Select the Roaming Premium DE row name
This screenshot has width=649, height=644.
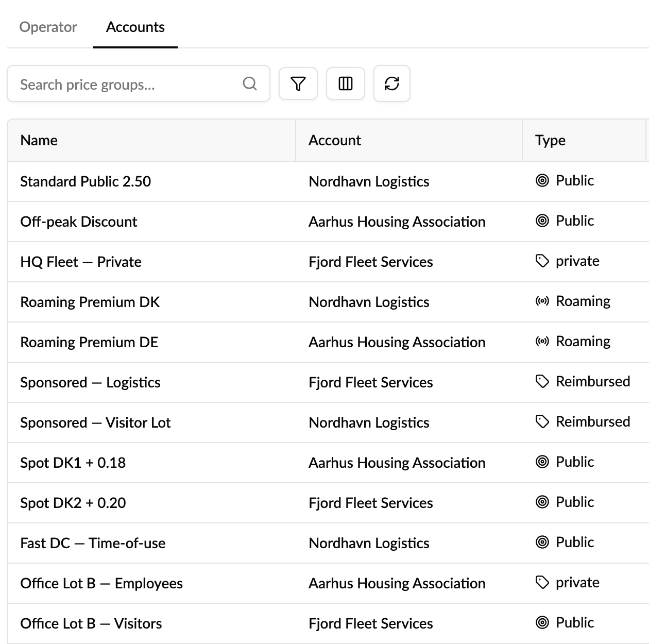point(89,342)
